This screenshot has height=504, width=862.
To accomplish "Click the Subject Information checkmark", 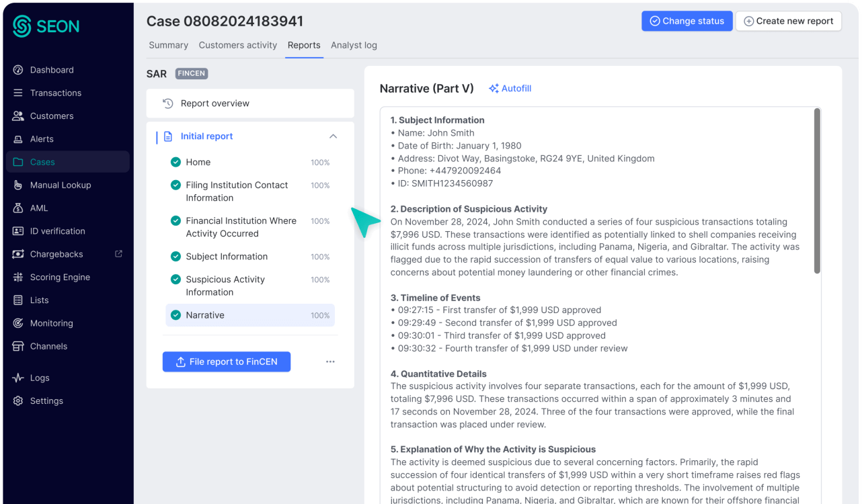I will (x=175, y=257).
